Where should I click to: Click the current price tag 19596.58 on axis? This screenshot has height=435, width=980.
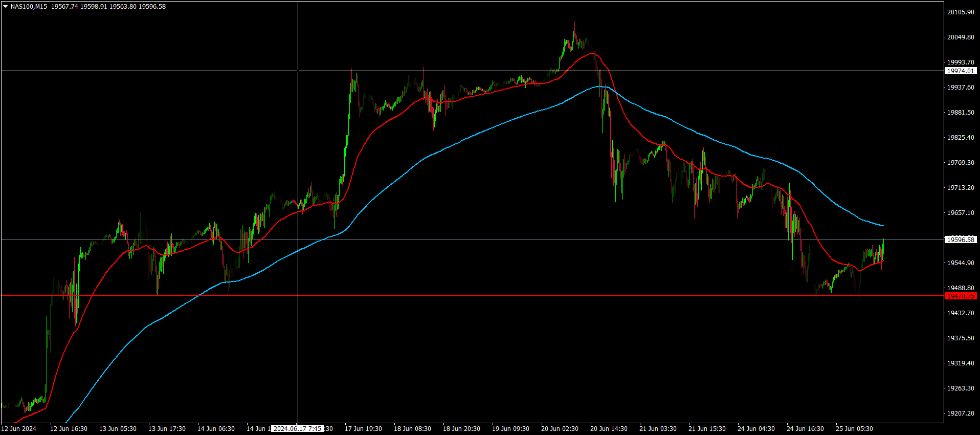(961, 240)
